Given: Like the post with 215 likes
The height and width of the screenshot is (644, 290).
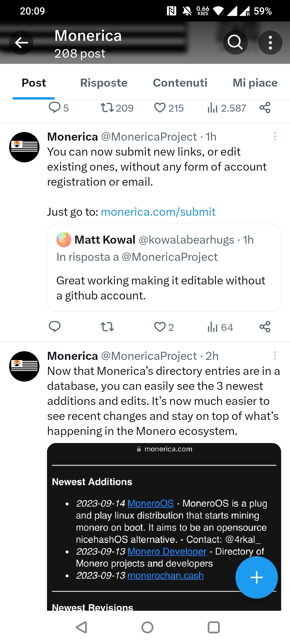Looking at the screenshot, I should coord(160,108).
